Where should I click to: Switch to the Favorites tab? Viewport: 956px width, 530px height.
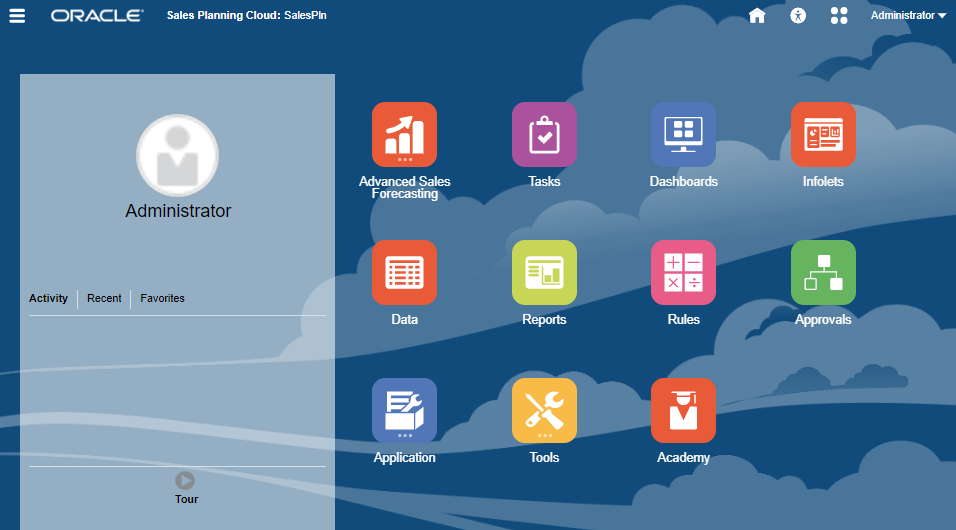click(x=162, y=298)
